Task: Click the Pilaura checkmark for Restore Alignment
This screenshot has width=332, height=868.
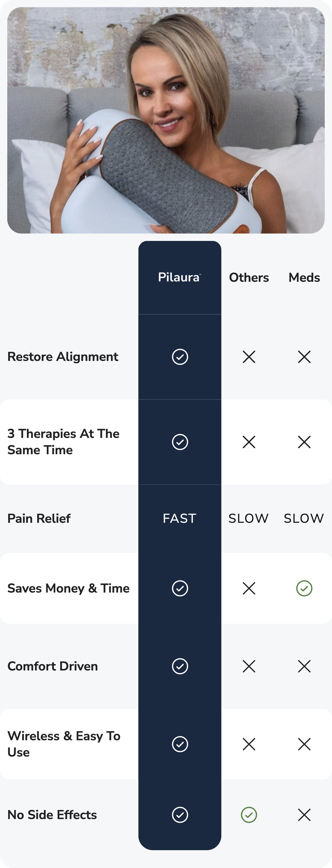Action: click(x=180, y=357)
